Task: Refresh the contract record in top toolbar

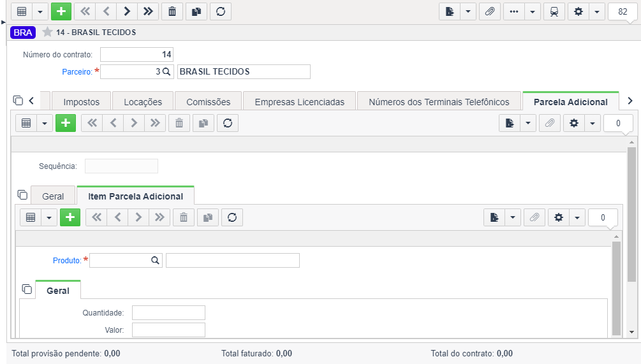Action: pyautogui.click(x=221, y=11)
